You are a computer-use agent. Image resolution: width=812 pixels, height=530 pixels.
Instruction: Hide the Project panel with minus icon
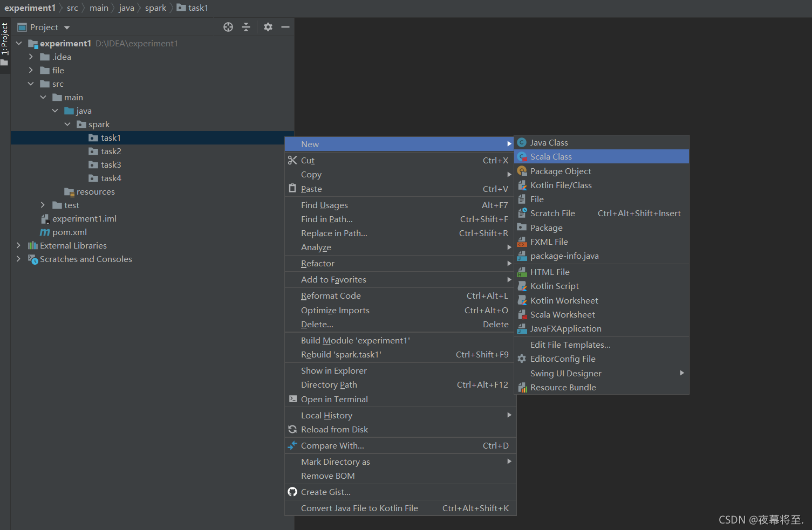[x=285, y=27]
